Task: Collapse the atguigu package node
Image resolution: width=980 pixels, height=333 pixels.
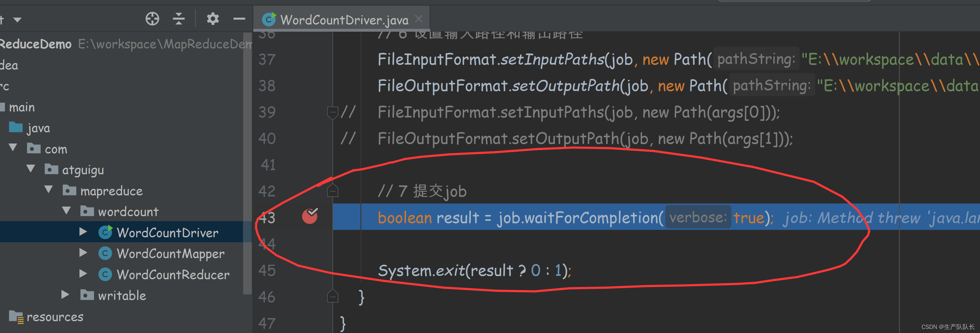Action: [31, 169]
